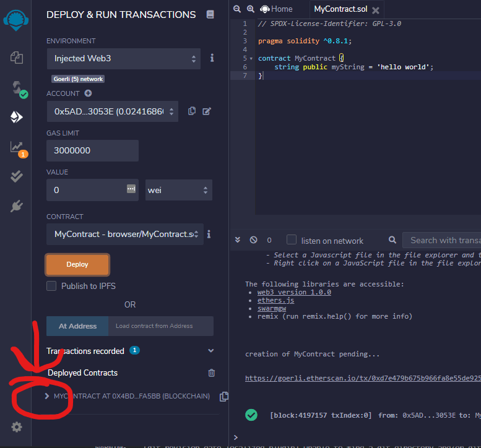The width and height of the screenshot is (481, 448).
Task: Sign a message with account icon
Action: [207, 111]
